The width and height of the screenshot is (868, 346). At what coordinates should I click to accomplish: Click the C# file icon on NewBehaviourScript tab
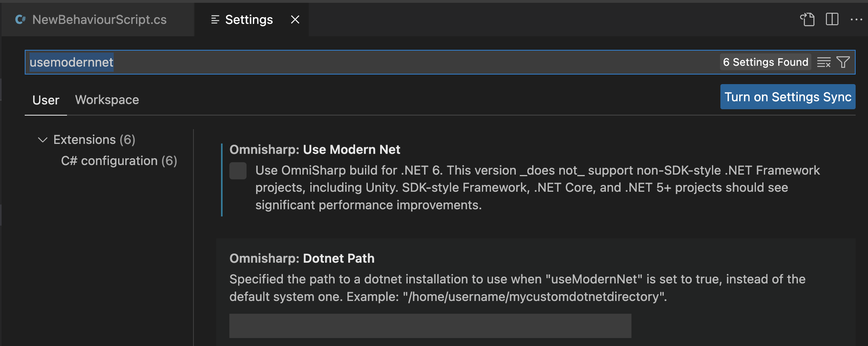20,20
